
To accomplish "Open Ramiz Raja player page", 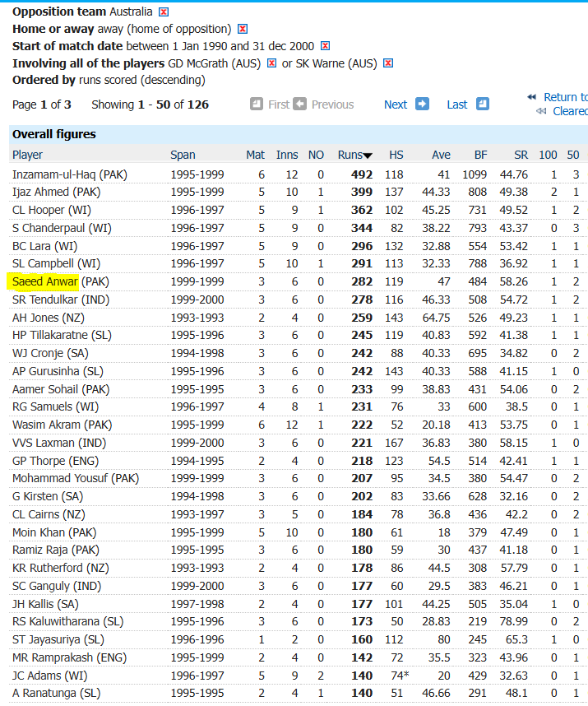I will click(x=40, y=550).
